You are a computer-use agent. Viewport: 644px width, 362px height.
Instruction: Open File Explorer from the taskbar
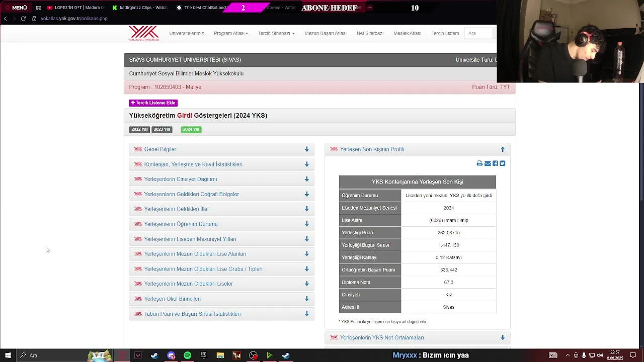click(220, 355)
